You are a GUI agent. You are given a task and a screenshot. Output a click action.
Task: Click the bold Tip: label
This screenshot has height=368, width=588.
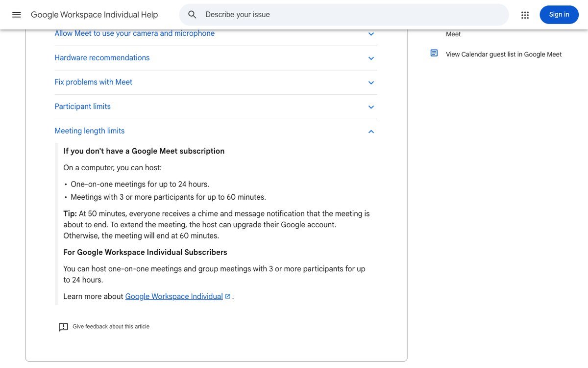[x=70, y=214]
